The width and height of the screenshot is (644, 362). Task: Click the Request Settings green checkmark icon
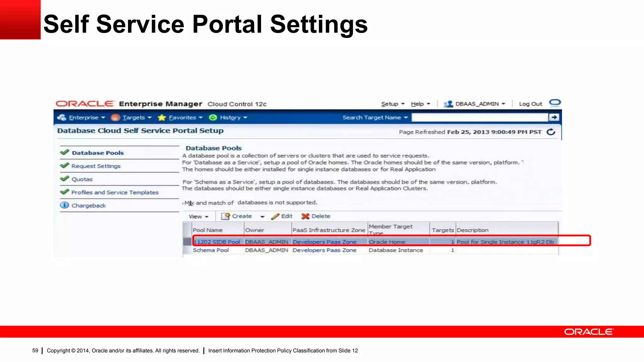[64, 166]
